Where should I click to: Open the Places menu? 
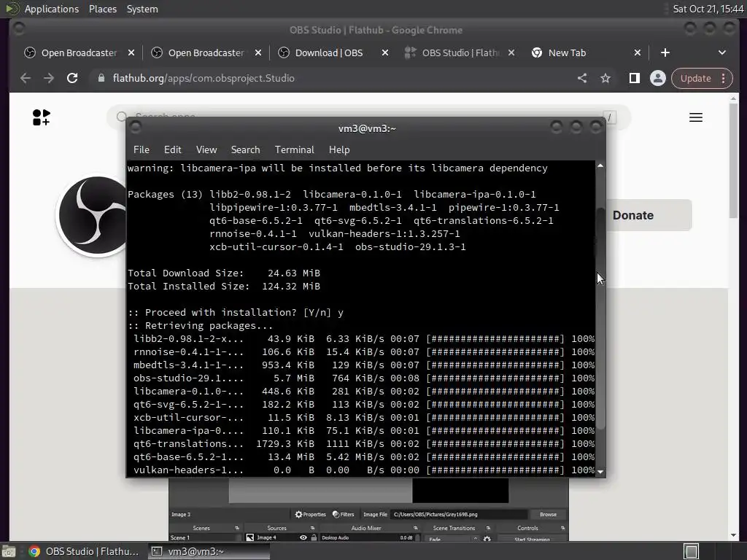pos(102,9)
